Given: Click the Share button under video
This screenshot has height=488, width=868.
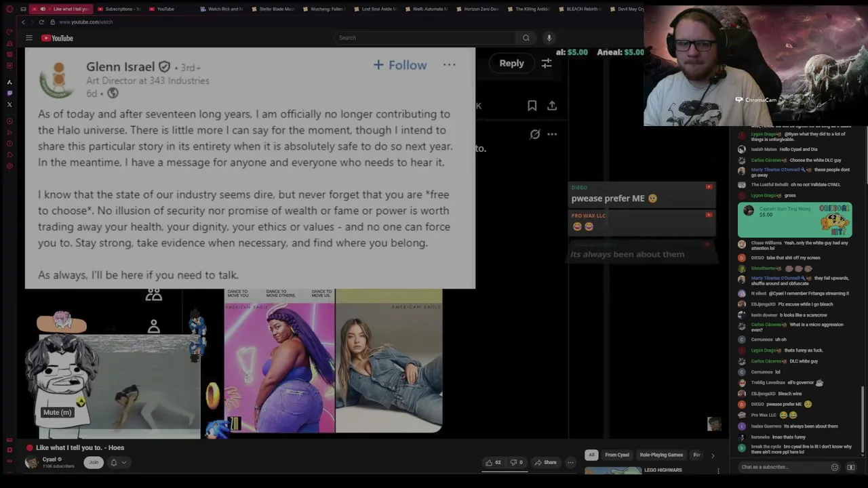Looking at the screenshot, I should point(545,462).
